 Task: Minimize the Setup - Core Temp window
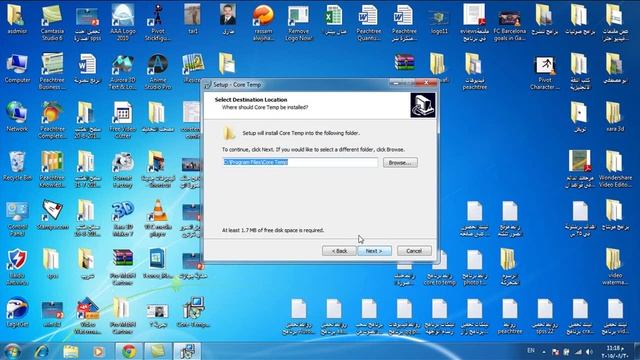pos(396,83)
